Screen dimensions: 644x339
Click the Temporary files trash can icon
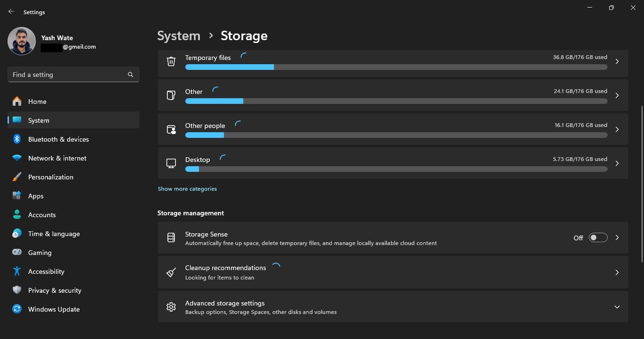coord(171,61)
